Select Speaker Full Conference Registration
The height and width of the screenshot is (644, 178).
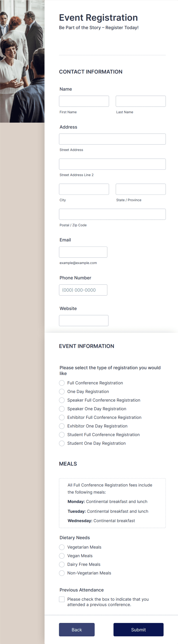(x=62, y=400)
